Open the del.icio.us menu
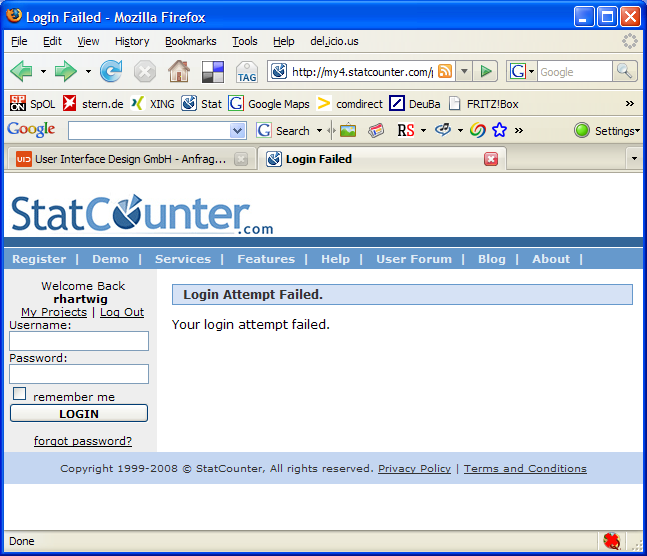647x556 pixels. click(334, 41)
